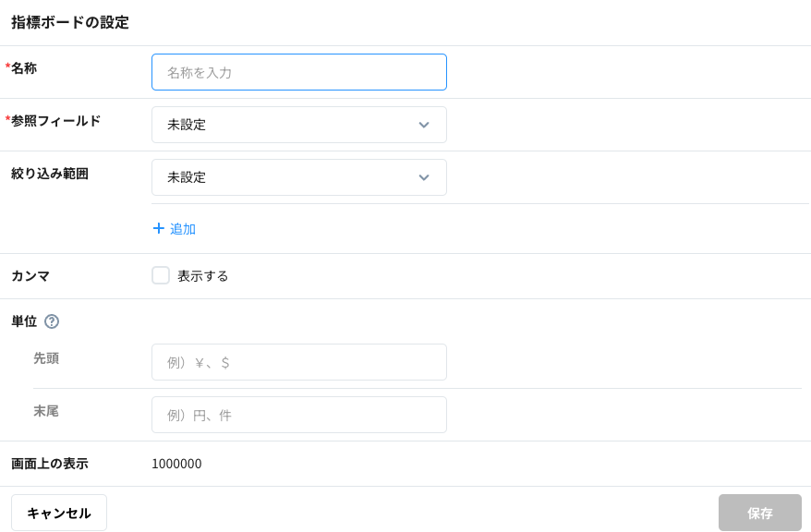Screen dimensions: 811x532
Task: Click the 絞り込み範囲 row label
Action: [x=50, y=174]
